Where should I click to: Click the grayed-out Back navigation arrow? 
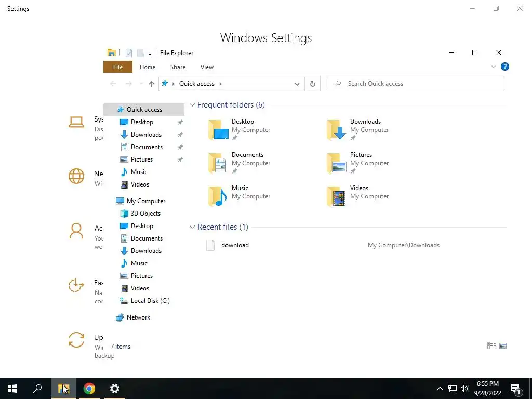point(113,84)
